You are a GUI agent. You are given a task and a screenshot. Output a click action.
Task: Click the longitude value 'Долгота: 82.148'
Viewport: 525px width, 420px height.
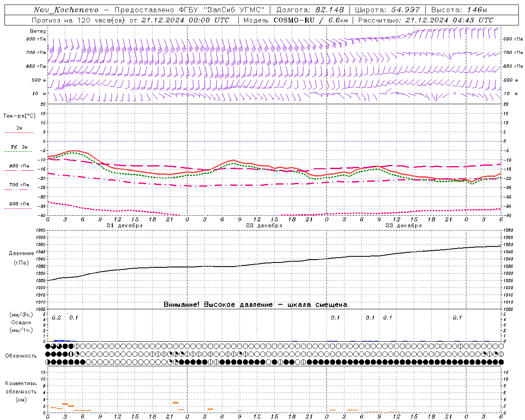tap(310, 10)
